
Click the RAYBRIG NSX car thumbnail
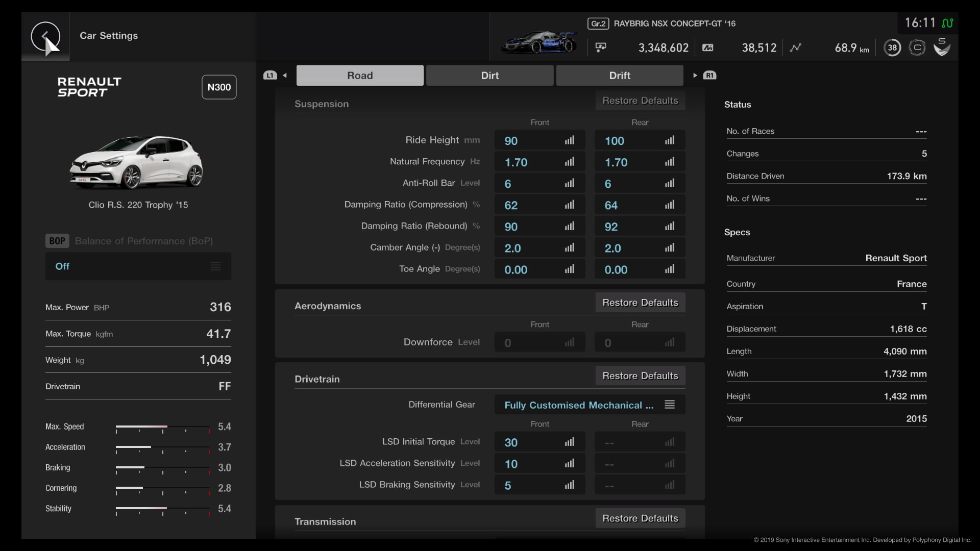click(x=539, y=43)
